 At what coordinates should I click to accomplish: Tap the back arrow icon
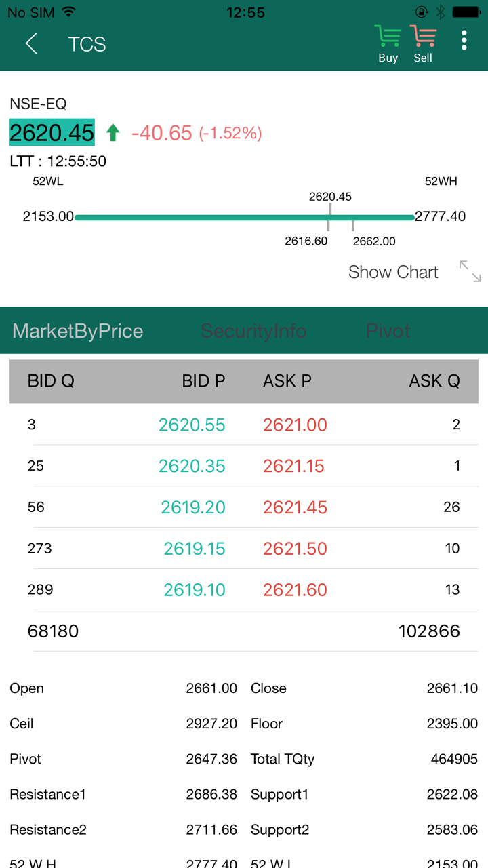(31, 44)
